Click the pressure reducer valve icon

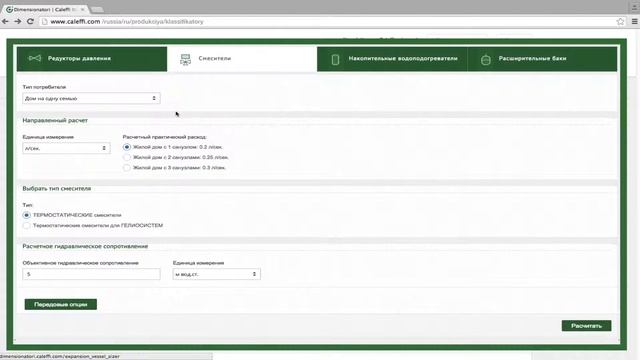coord(35,58)
